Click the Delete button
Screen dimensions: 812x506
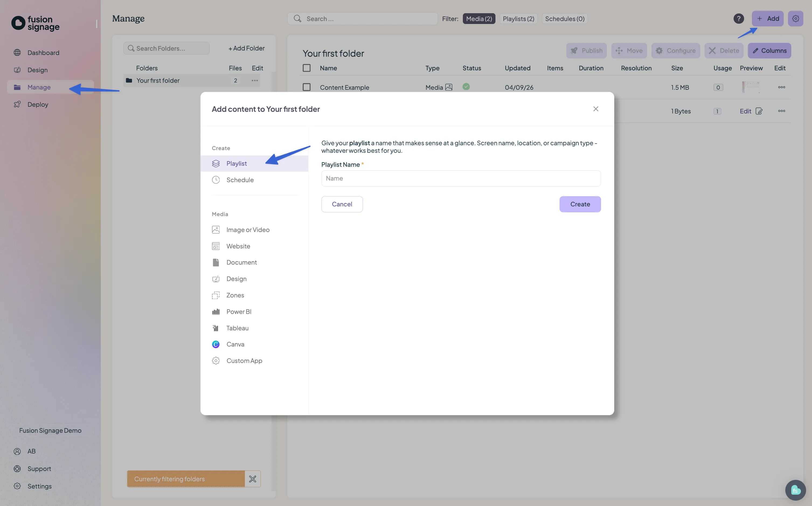click(723, 51)
